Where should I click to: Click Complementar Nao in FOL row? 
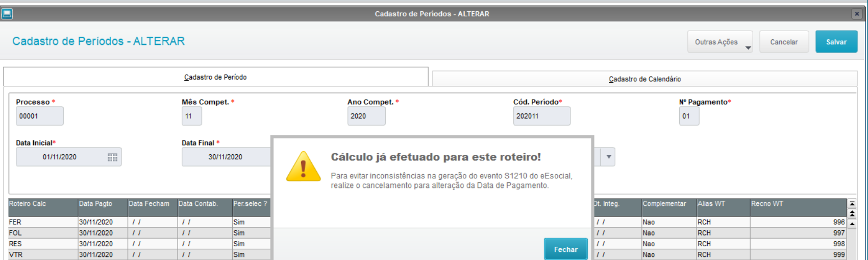(x=669, y=233)
